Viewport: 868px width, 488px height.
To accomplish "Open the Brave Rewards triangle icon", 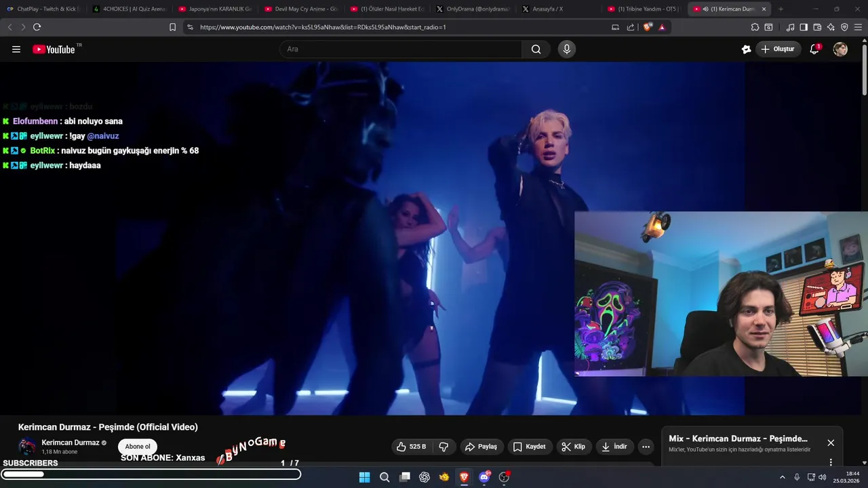I will click(x=662, y=27).
